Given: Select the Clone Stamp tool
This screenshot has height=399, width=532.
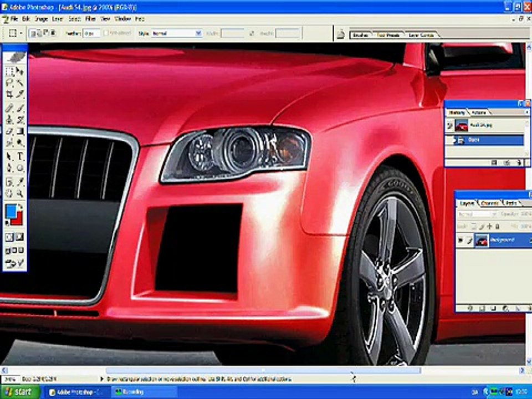Looking at the screenshot, I should tap(9, 120).
